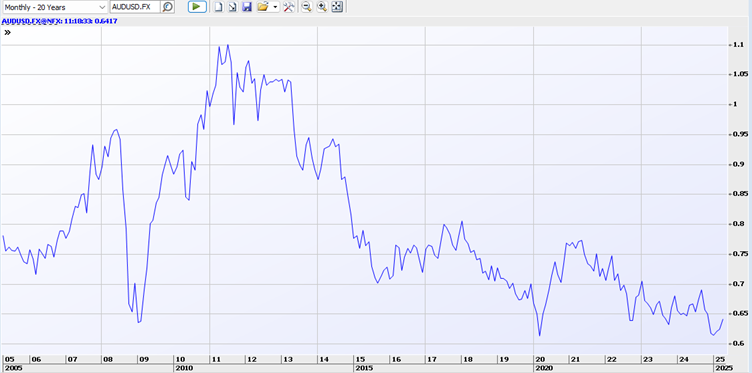Fit the chart to the window
Screen dimensions: 752x373
(337, 7)
